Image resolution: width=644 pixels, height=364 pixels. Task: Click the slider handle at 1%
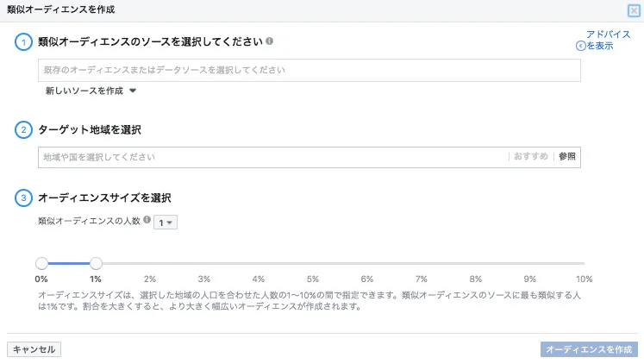(x=96, y=263)
